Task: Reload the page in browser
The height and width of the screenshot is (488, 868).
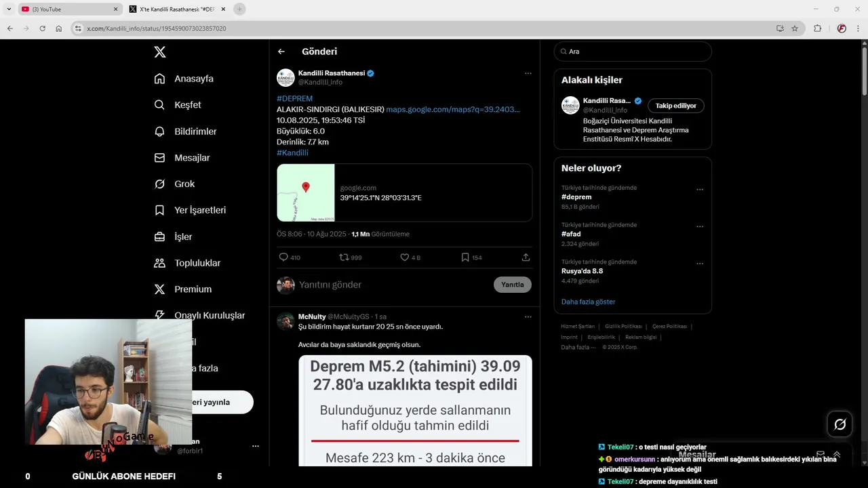Action: (x=42, y=28)
